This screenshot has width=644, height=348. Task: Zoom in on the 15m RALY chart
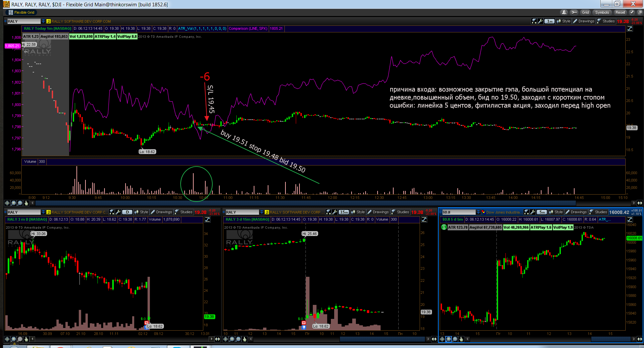click(232, 339)
